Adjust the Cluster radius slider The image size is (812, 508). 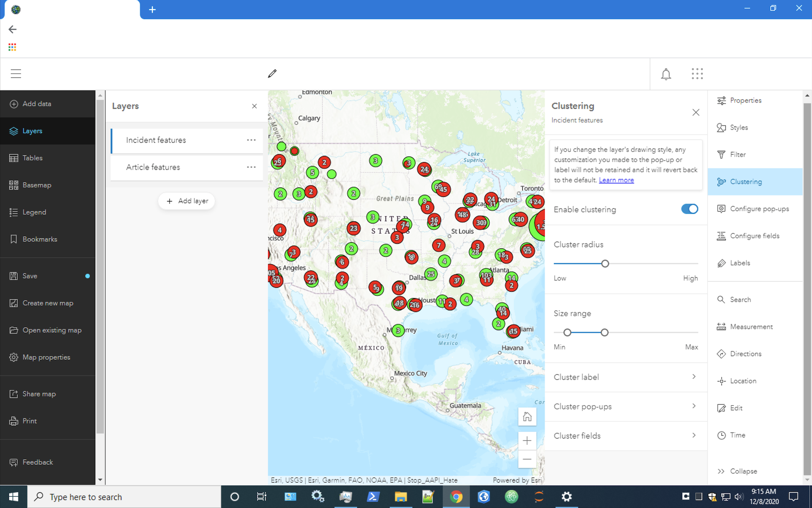[605, 263]
